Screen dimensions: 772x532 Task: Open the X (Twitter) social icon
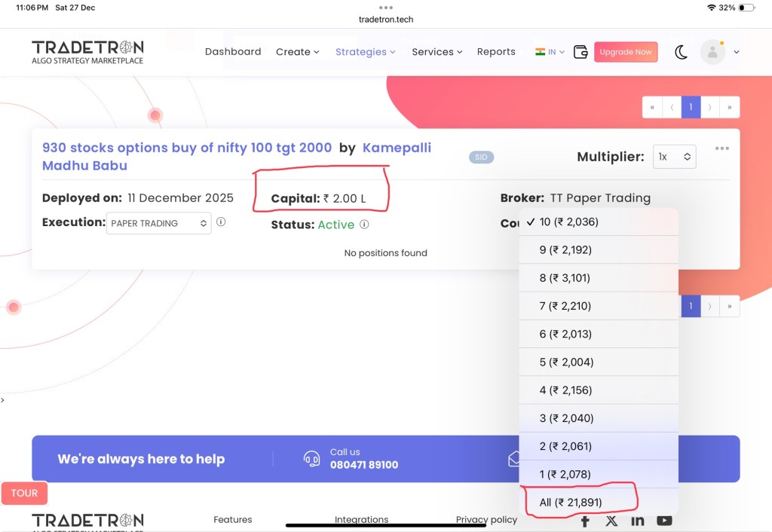point(611,521)
